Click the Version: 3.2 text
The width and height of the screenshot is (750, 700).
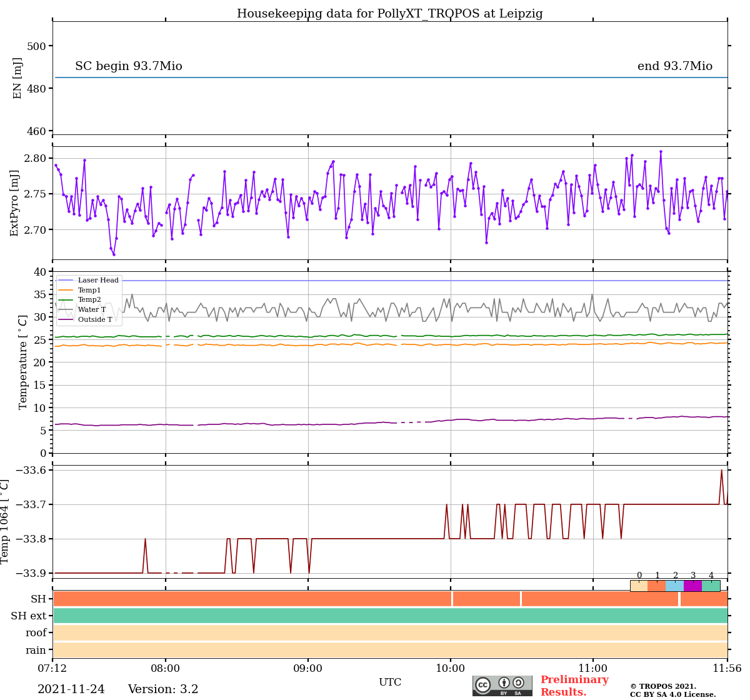tap(163, 689)
